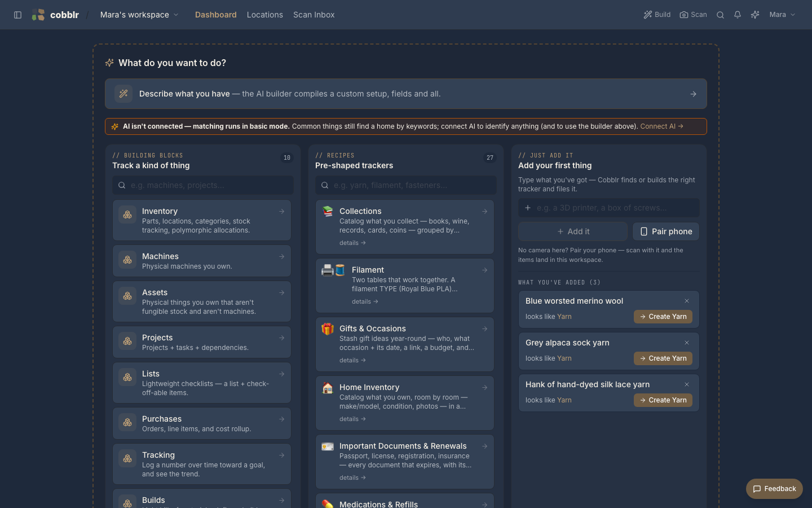The image size is (812, 508).
Task: Open Filament recipe via its arrow
Action: point(485,270)
